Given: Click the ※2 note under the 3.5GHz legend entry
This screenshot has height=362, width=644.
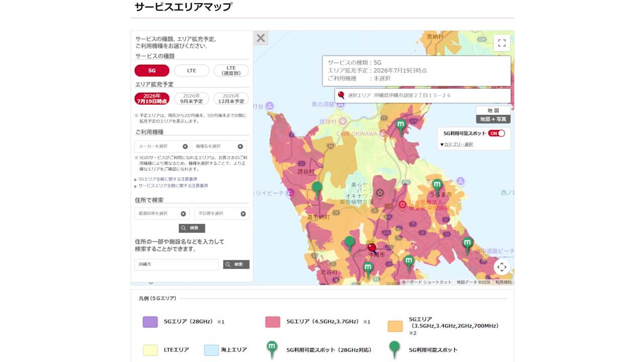Looking at the screenshot, I should pyautogui.click(x=412, y=333).
